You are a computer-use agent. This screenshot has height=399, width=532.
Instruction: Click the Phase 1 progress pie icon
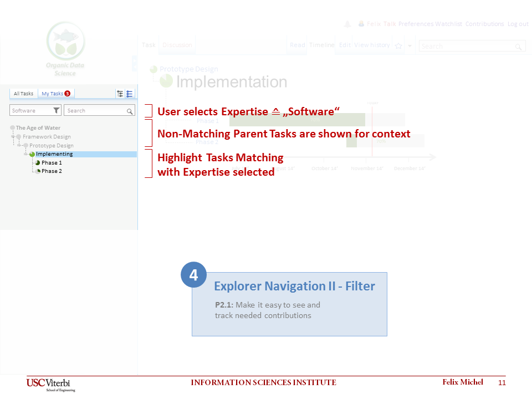point(38,163)
